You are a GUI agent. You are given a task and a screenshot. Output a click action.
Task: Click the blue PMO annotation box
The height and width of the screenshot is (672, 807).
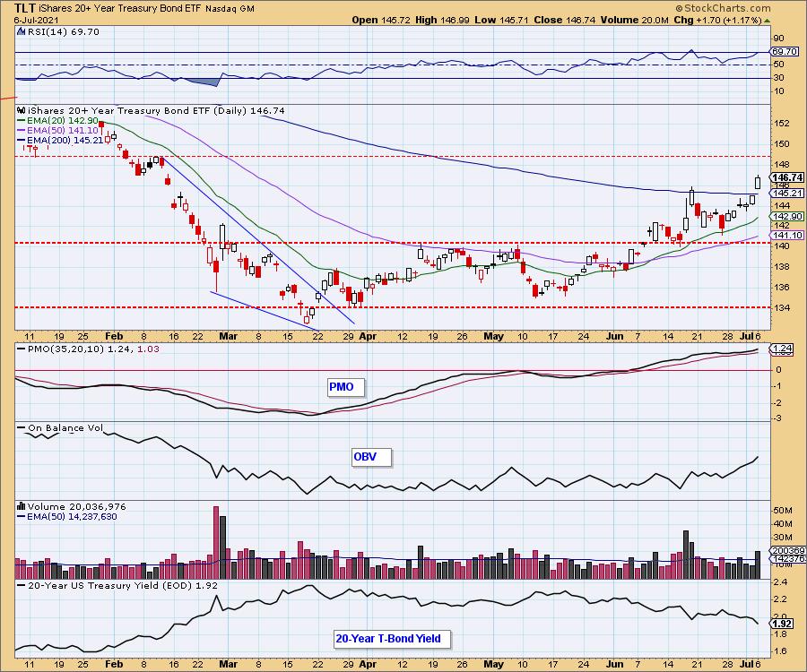346,387
